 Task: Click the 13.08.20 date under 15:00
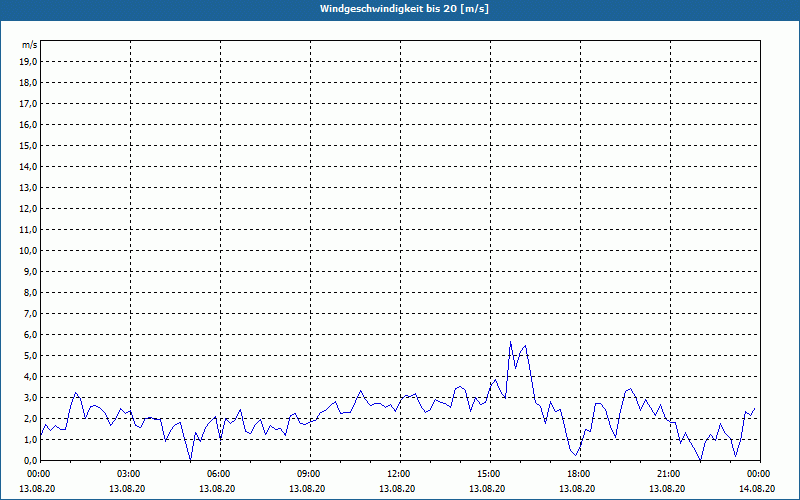[487, 488]
